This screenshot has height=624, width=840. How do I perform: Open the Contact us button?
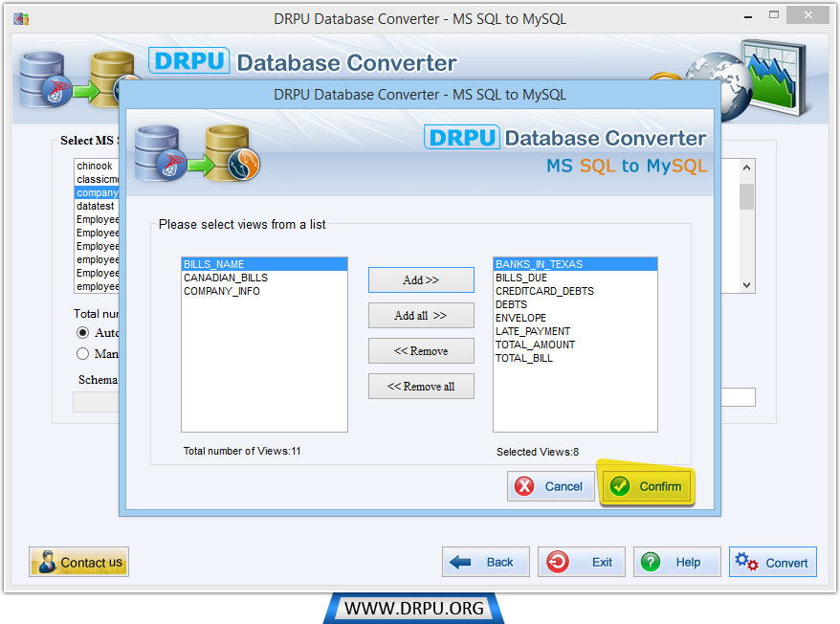click(x=78, y=562)
